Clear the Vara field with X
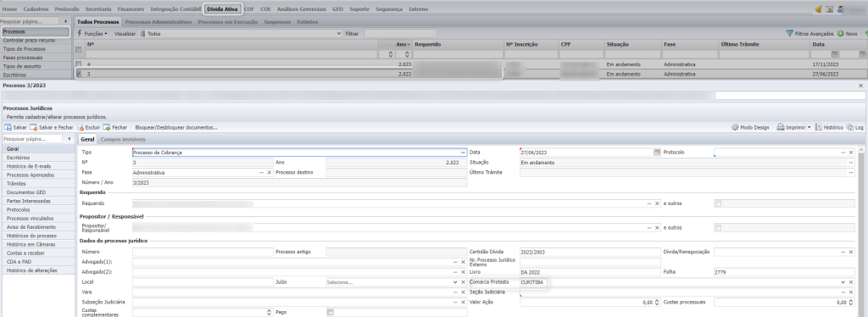 463,292
